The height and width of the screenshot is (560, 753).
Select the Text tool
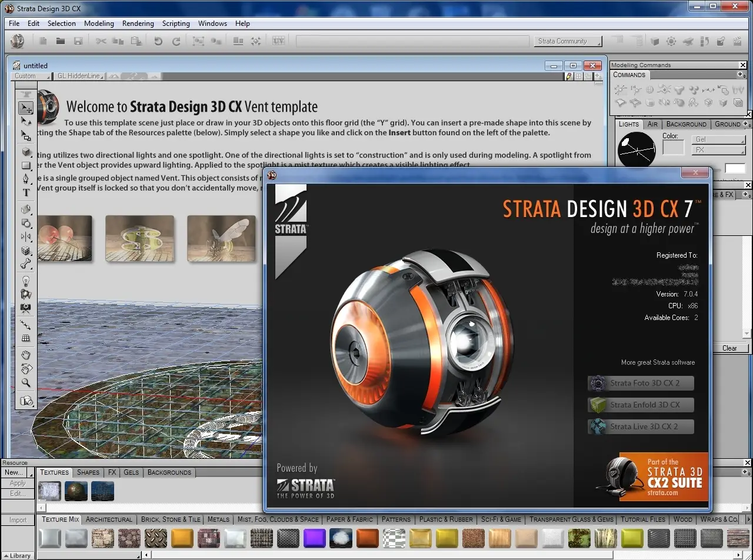[26, 192]
